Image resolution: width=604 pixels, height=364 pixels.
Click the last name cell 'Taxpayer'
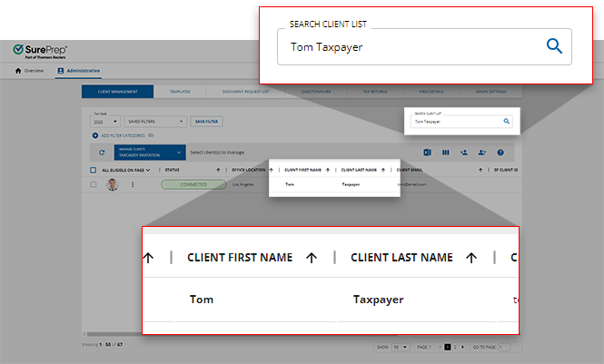pos(351,184)
